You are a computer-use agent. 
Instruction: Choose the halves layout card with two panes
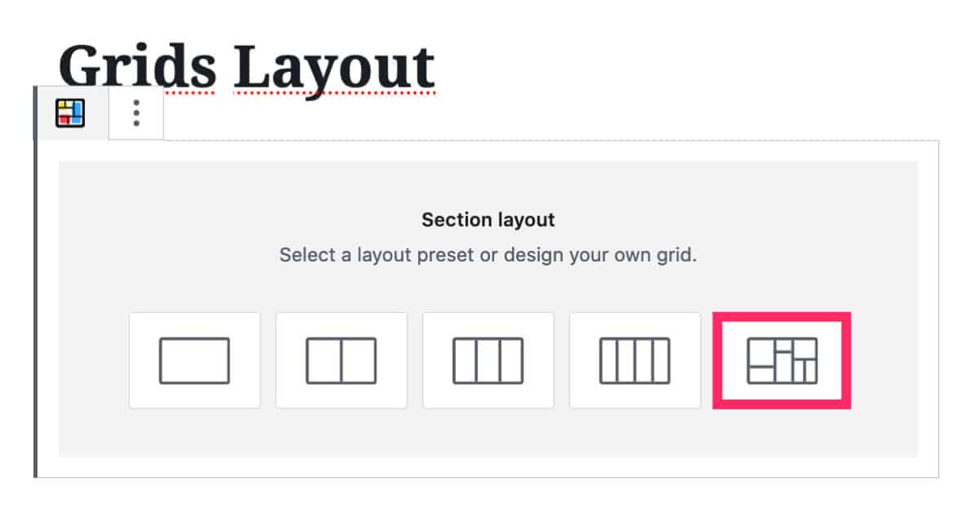[341, 359]
